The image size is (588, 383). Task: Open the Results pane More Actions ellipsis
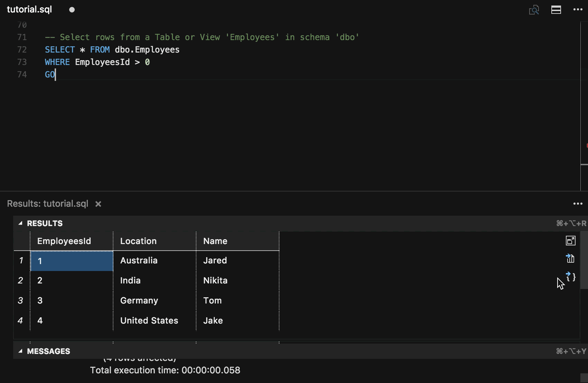(578, 204)
